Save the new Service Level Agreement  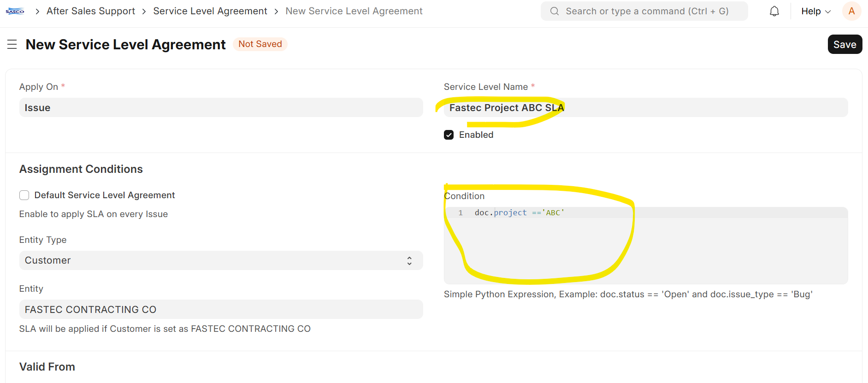pos(844,44)
